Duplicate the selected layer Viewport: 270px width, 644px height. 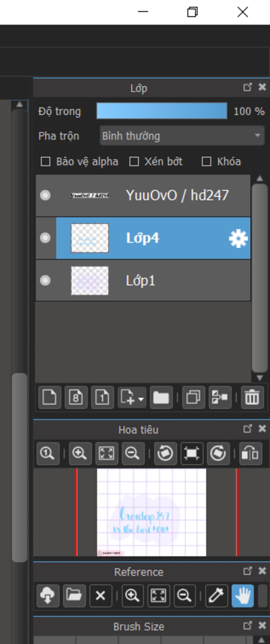pos(193,397)
